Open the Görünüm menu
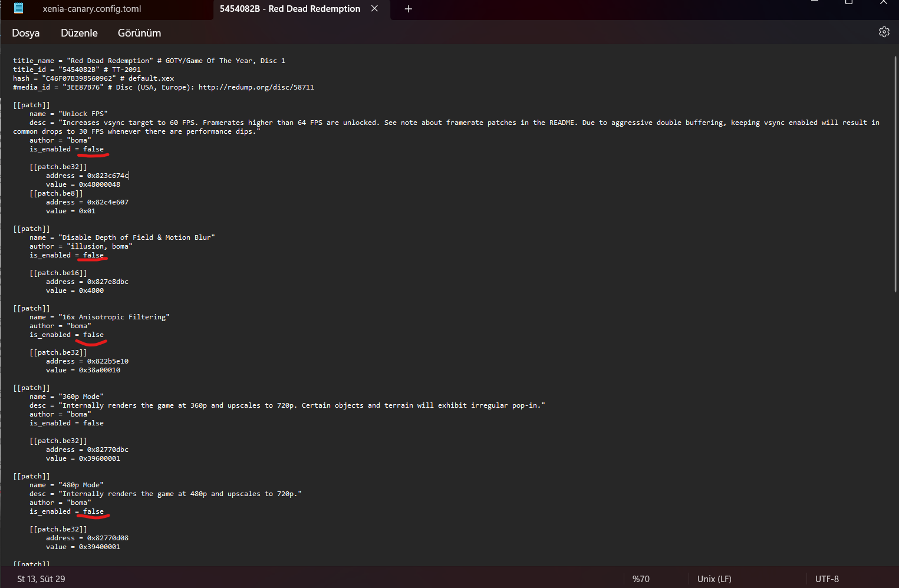Screen dimensions: 899x588 (x=139, y=33)
